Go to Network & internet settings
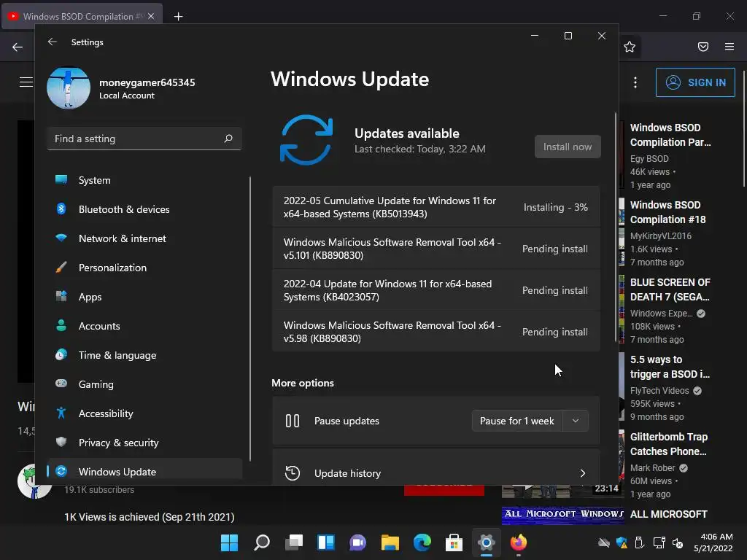The image size is (747, 560). tap(145, 238)
